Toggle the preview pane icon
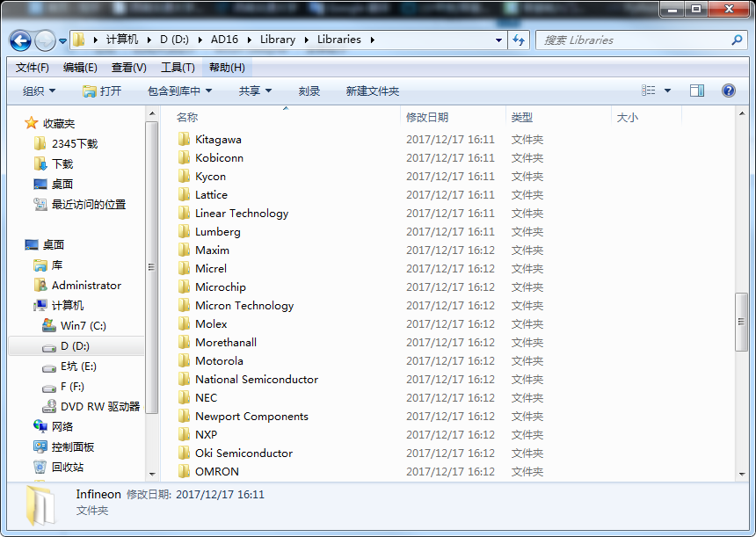This screenshot has height=537, width=756. pyautogui.click(x=697, y=91)
